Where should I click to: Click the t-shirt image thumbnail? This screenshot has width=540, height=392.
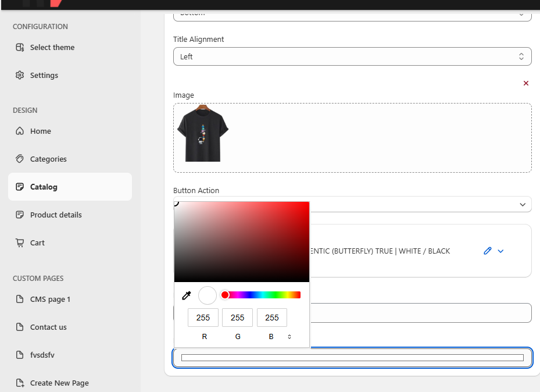click(x=202, y=133)
